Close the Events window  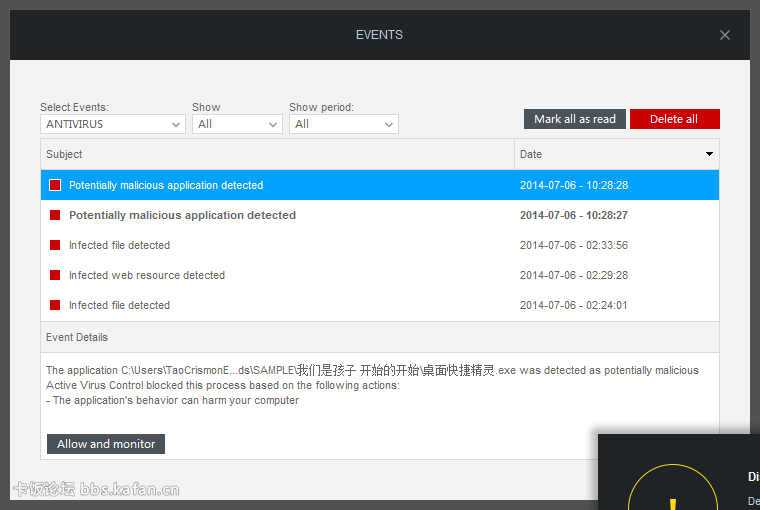725,35
